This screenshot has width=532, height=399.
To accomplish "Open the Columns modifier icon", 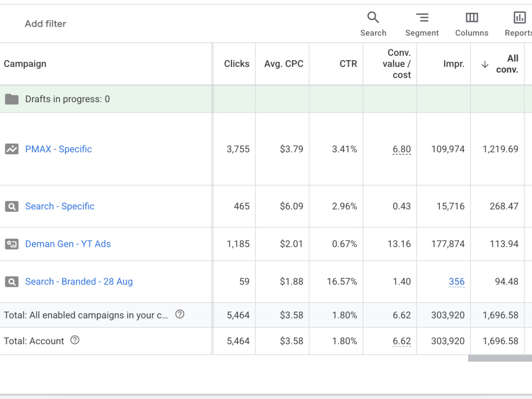I will tap(471, 18).
